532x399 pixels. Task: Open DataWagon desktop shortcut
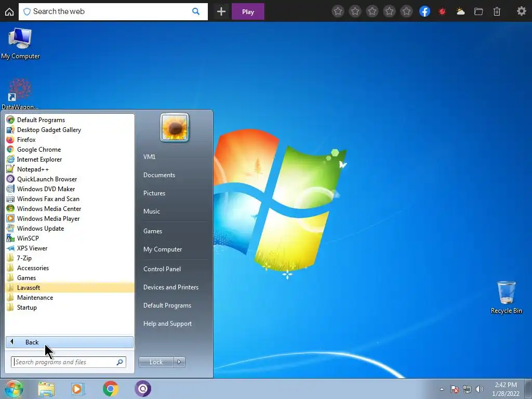point(20,94)
